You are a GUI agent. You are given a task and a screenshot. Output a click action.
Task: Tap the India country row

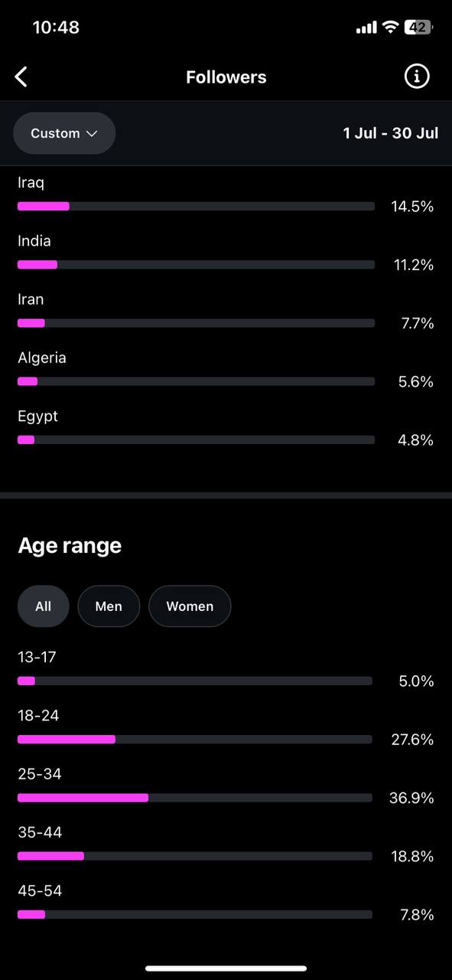pos(226,253)
